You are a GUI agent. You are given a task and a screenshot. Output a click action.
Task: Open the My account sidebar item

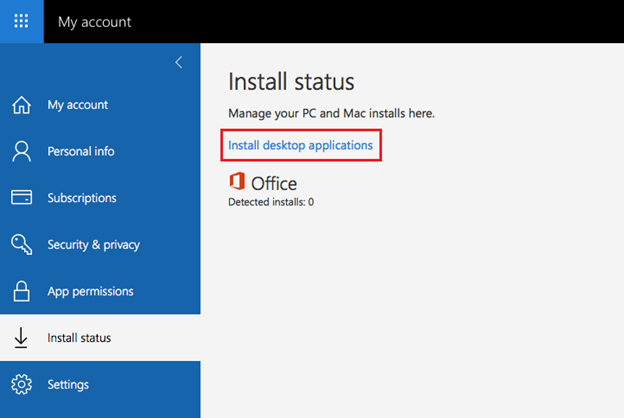click(x=100, y=105)
